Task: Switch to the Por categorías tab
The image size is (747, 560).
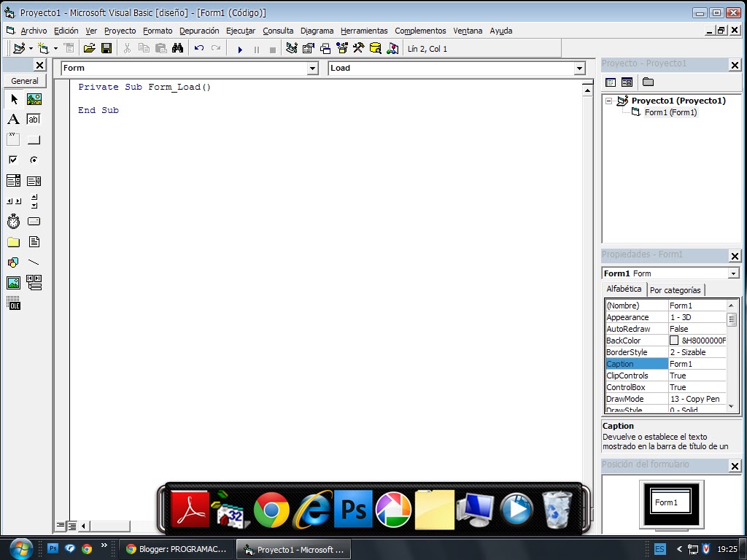Action: (676, 289)
